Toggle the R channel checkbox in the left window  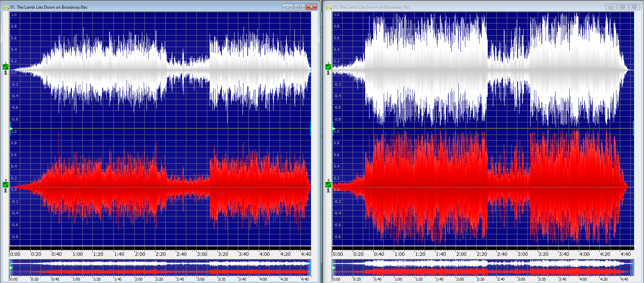pos(6,185)
